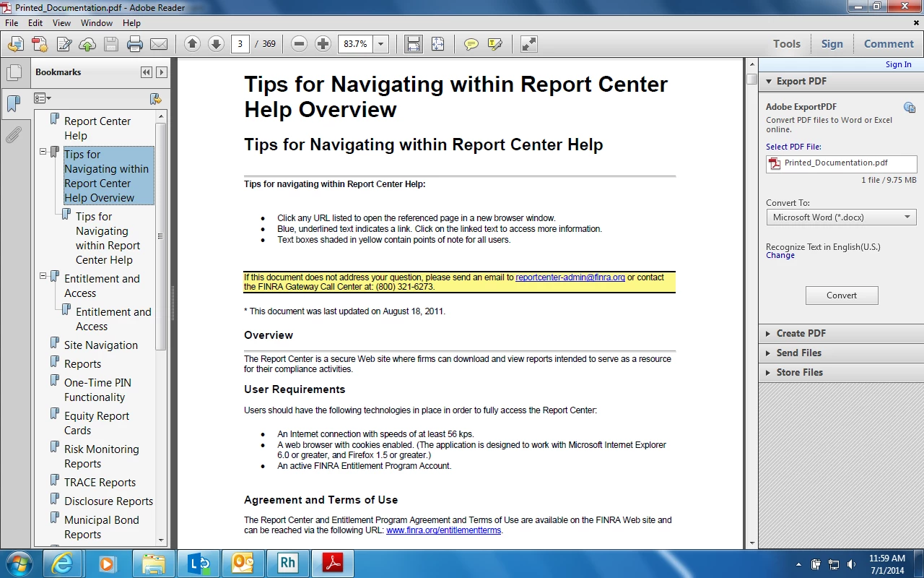Viewport: 924px width, 578px height.
Task: Collapse the Bookmarks navigation pane
Action: click(x=147, y=72)
